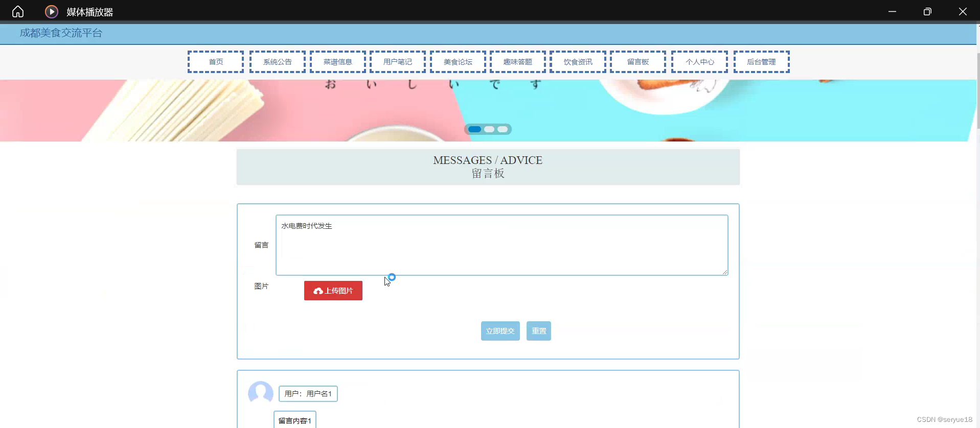This screenshot has height=428, width=980.
Task: Click the resize handle of the message textarea
Action: [x=725, y=272]
